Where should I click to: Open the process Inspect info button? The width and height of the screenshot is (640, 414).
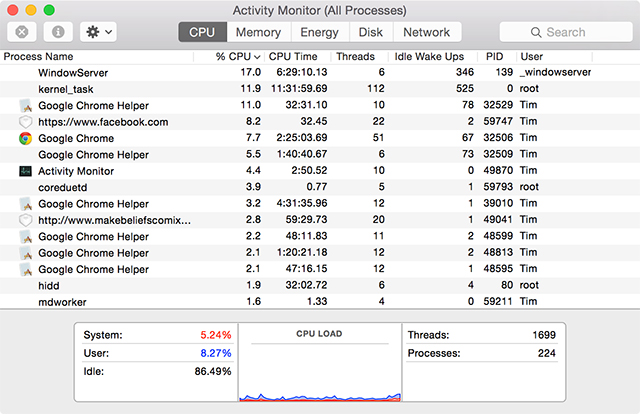[x=58, y=32]
